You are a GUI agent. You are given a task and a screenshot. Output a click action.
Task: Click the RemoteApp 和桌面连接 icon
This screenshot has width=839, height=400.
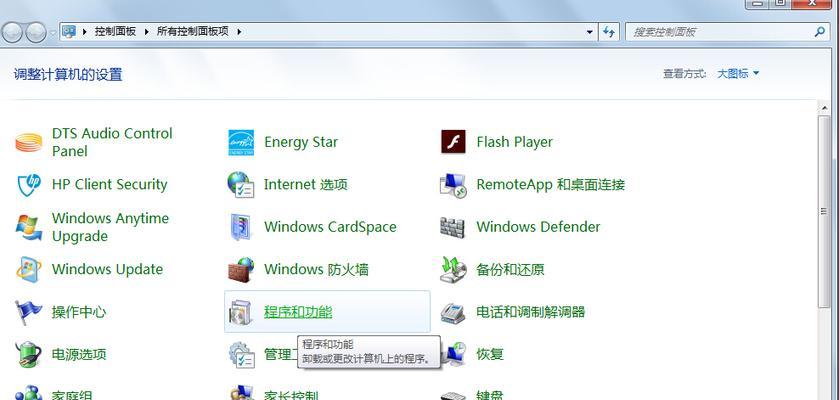tap(453, 185)
